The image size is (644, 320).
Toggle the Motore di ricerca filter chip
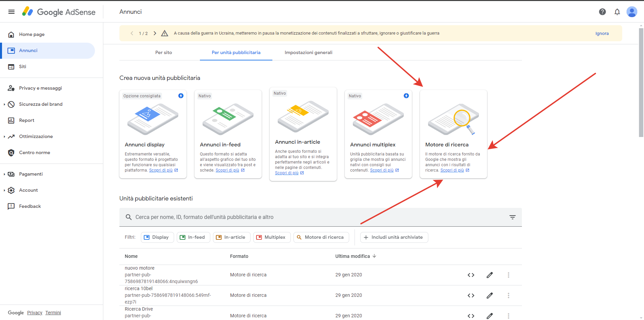(x=321, y=237)
